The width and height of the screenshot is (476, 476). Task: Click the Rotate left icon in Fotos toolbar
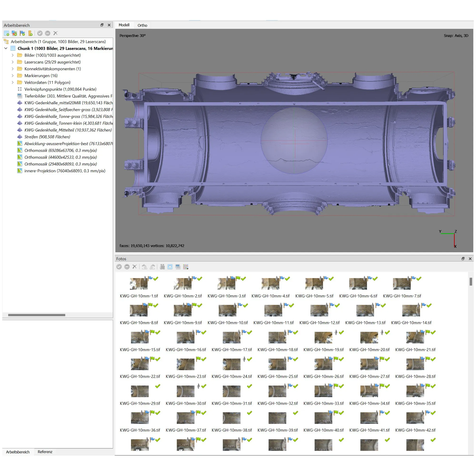point(145,267)
